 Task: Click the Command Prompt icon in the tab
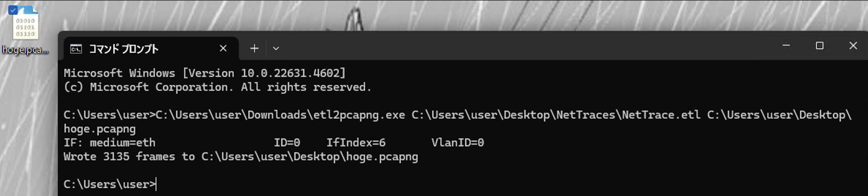pos(76,49)
